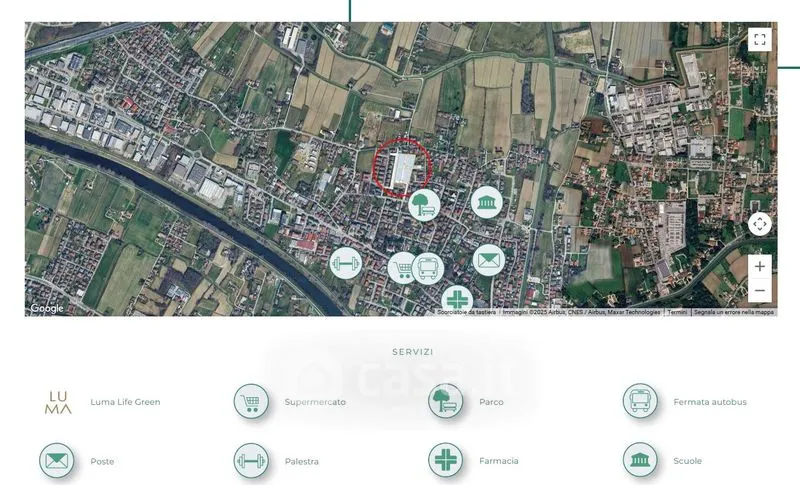Viewport: 800px width, 485px height.
Task: Click the Luma logo in the legend
Action: point(58,402)
